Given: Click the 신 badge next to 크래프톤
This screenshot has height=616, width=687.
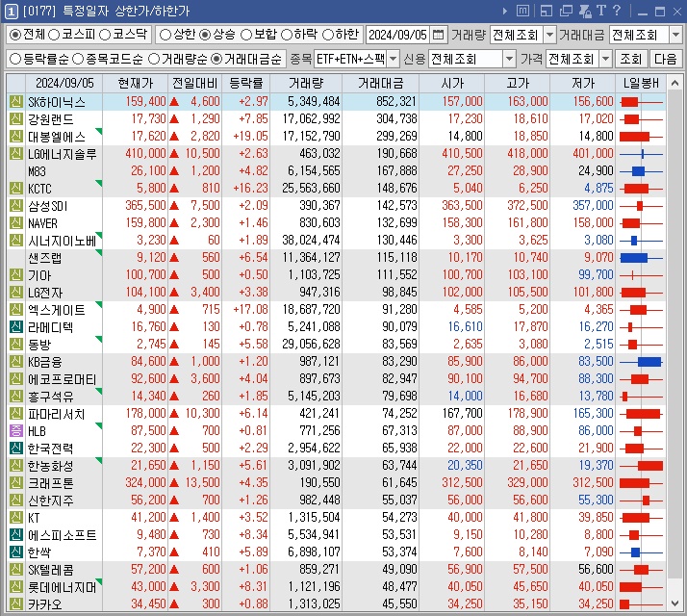Looking at the screenshot, I should pos(16,483).
